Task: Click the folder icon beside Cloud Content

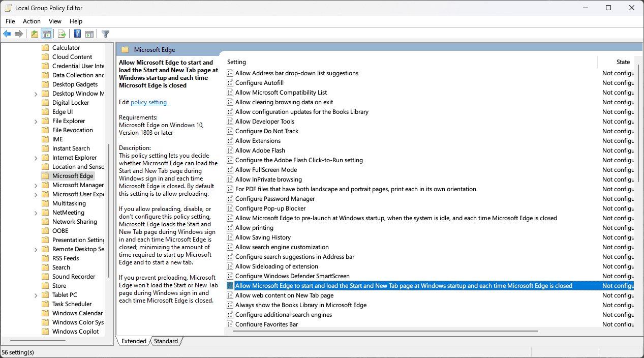Action: (45, 57)
